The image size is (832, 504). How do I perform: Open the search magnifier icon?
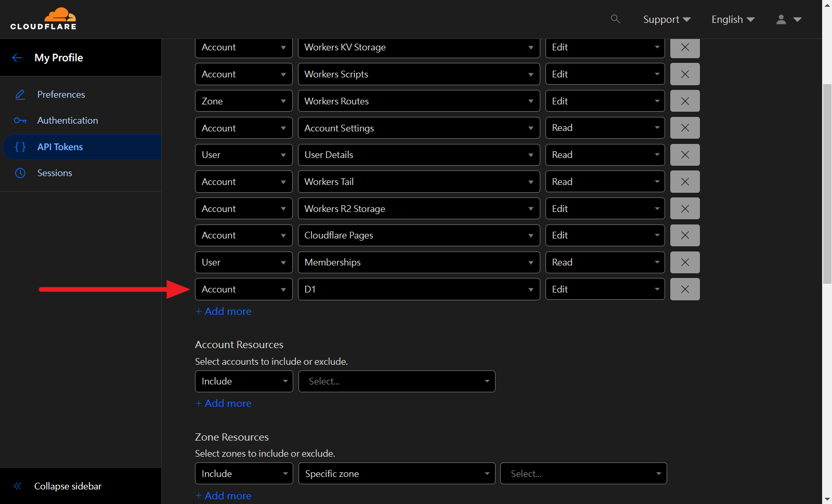pos(615,19)
